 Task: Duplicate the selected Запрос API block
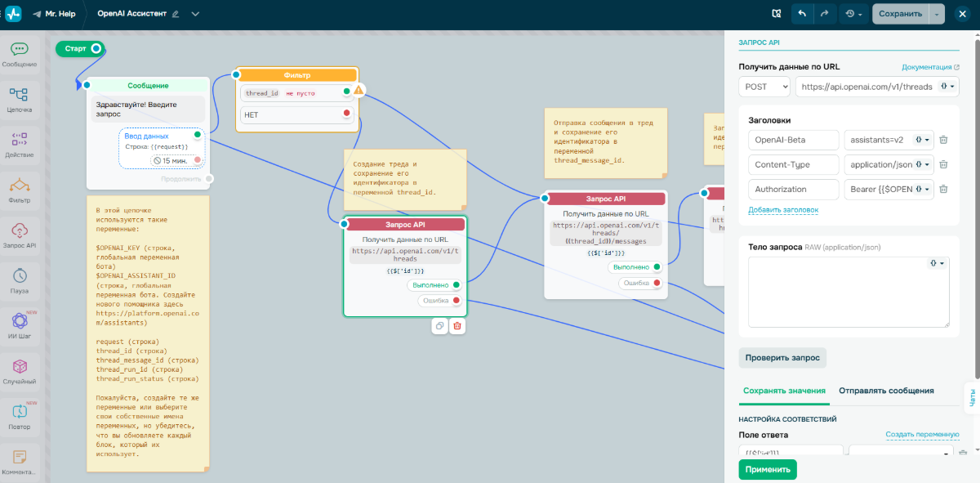tap(439, 326)
